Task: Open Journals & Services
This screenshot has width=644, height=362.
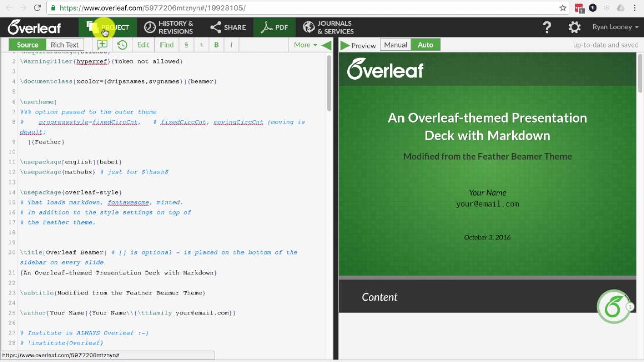Action: coord(329,27)
